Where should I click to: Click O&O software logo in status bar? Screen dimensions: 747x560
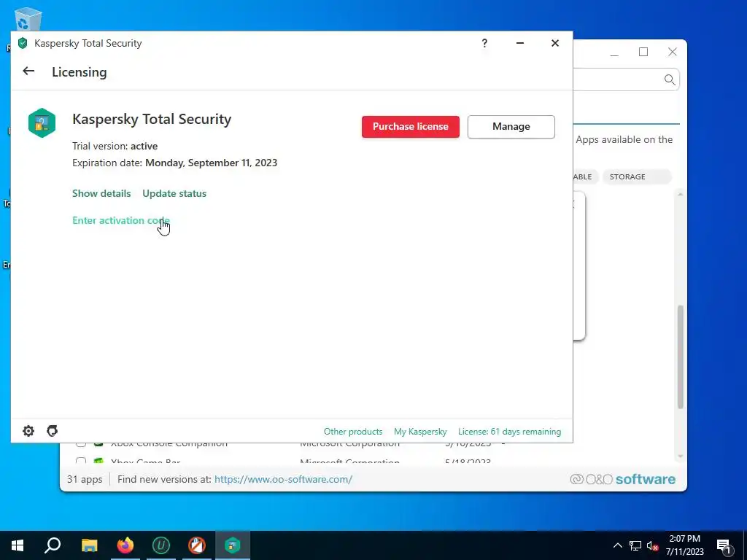(x=623, y=479)
